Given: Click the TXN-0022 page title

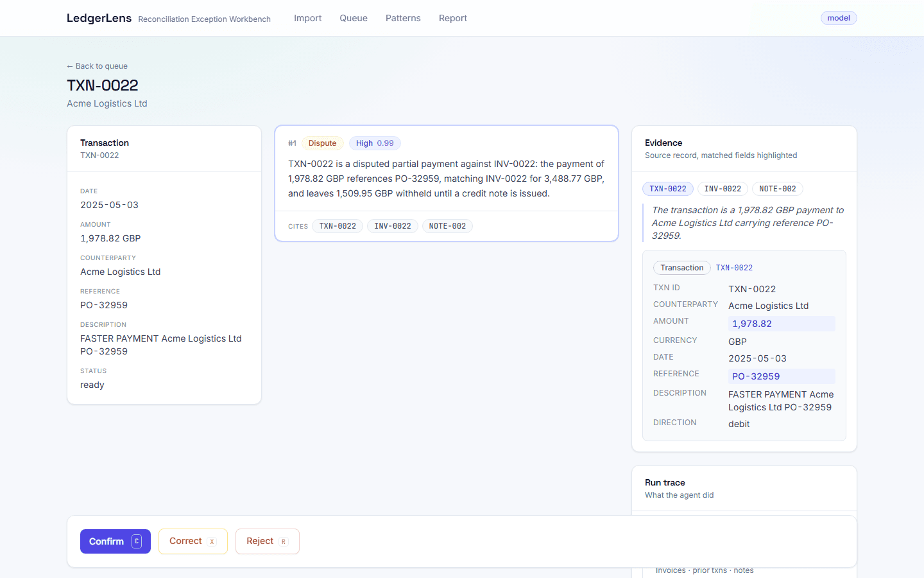Looking at the screenshot, I should point(103,85).
